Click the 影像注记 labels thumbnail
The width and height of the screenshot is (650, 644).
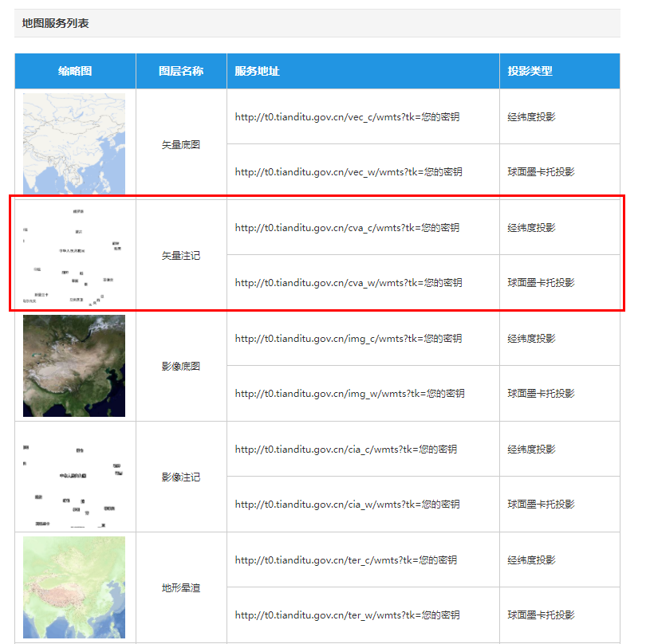click(x=74, y=477)
